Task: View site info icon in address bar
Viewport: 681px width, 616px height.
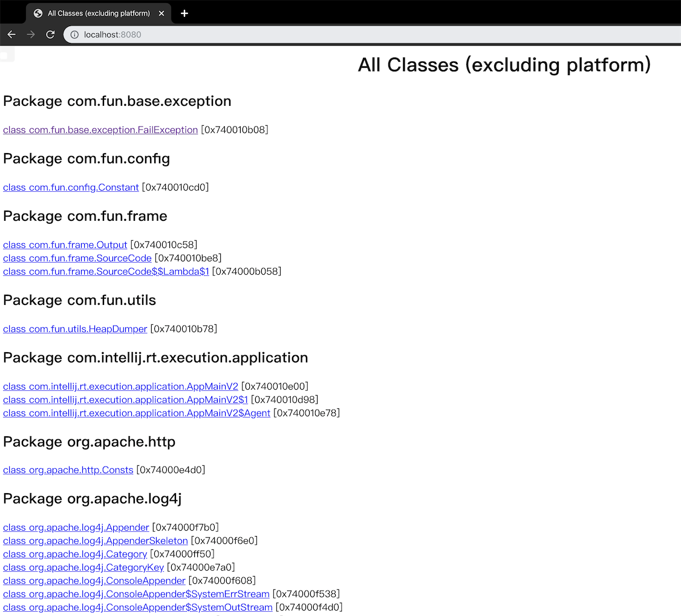Action: (75, 34)
